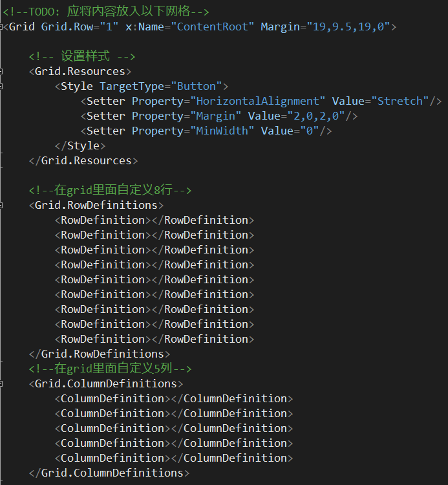448x485 pixels.
Task: Click the comment about defining 8行
Action: (x=110, y=190)
